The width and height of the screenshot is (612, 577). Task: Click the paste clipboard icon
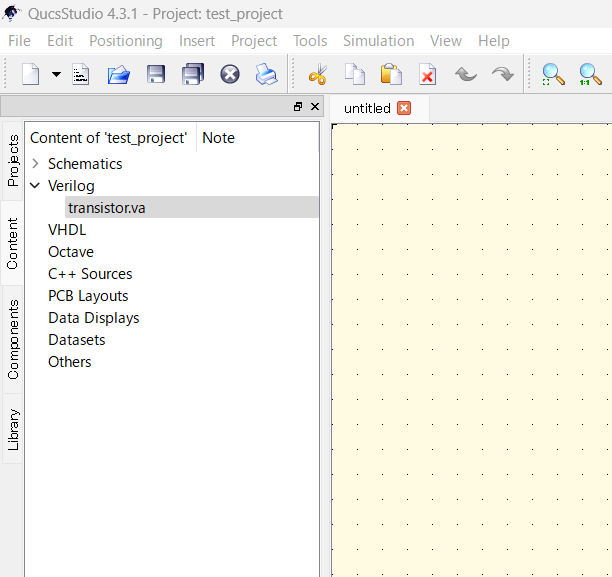[391, 74]
